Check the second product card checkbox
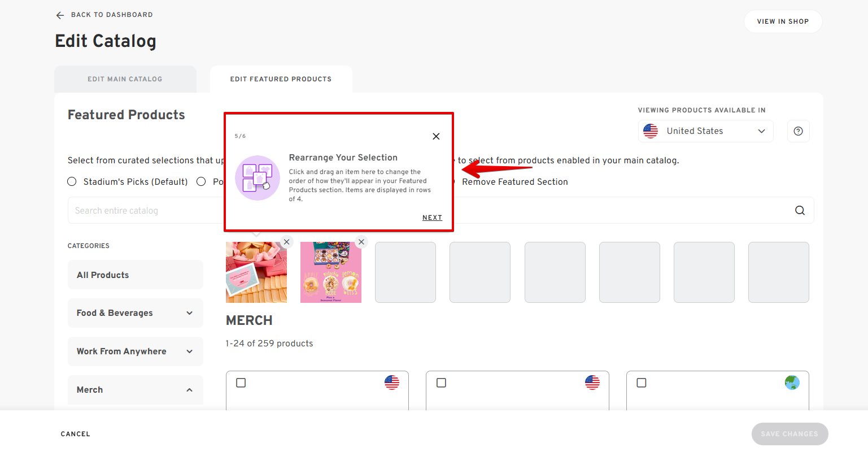 point(442,383)
